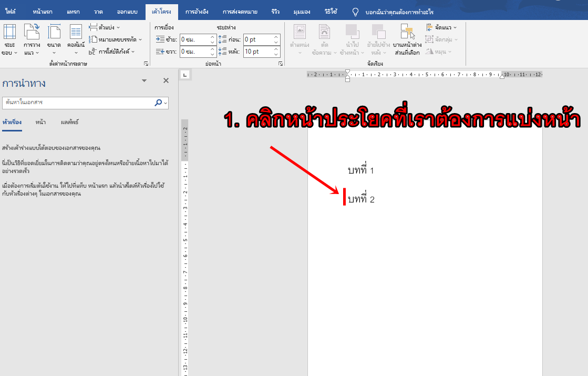588x376 pixels.
Task: Close the การนำทาง navigation pane
Action: point(166,80)
